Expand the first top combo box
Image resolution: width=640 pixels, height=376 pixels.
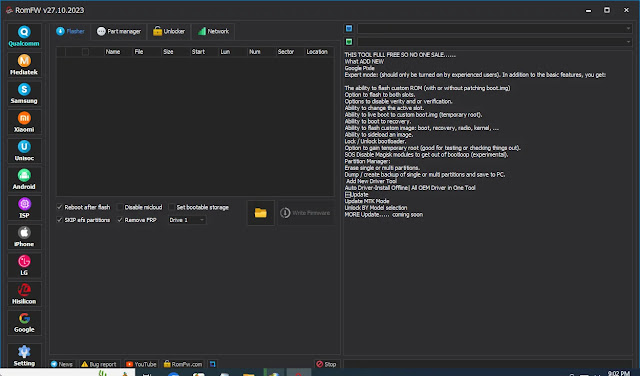pyautogui.click(x=494, y=28)
